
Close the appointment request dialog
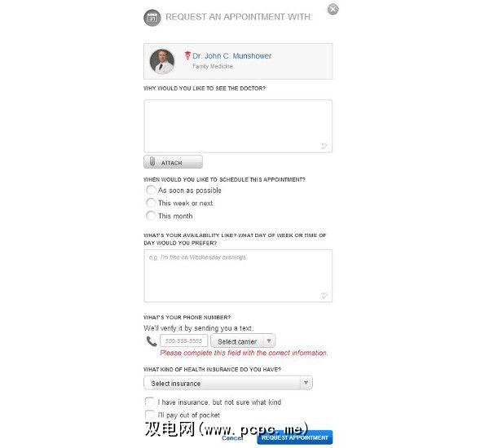point(333,9)
